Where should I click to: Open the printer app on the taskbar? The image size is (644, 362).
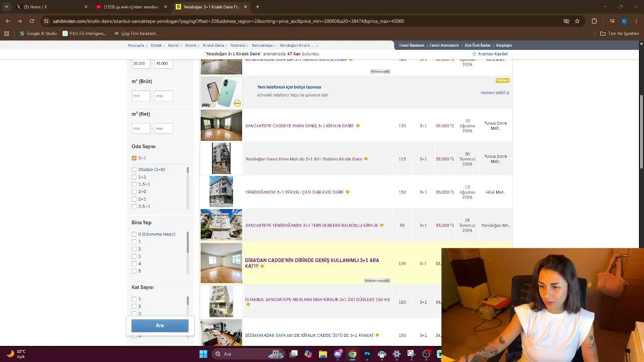(382, 354)
